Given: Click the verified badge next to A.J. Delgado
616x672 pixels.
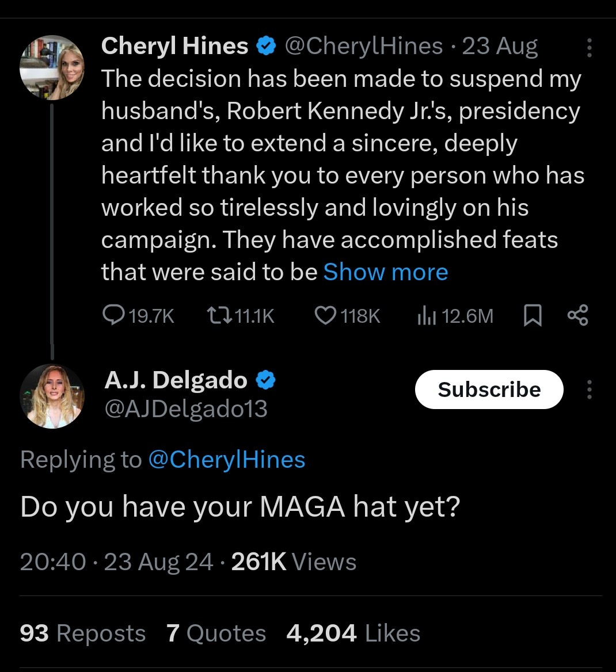Looking at the screenshot, I should point(265,380).
